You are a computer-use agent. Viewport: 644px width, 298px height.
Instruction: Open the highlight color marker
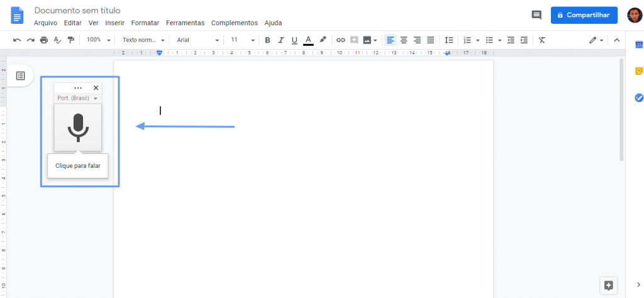tap(323, 40)
